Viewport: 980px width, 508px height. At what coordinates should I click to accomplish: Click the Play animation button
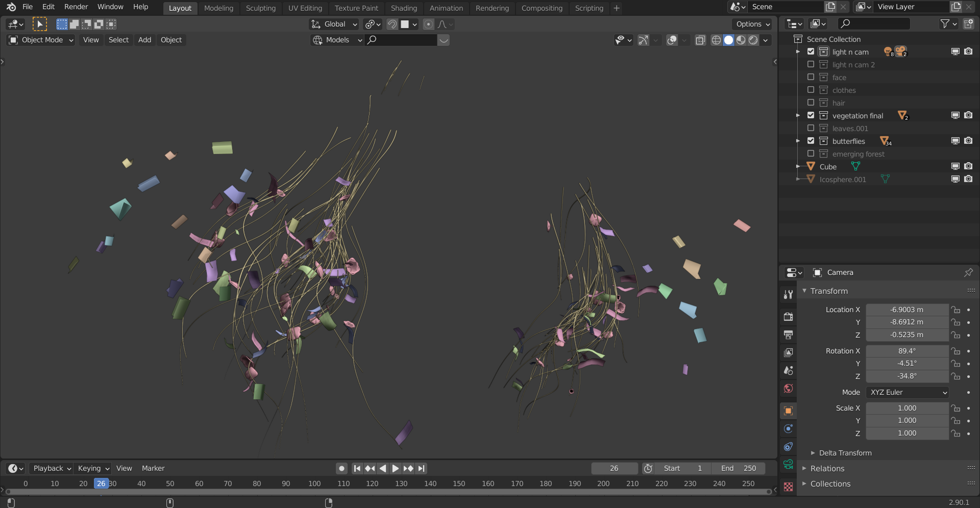[x=396, y=468]
